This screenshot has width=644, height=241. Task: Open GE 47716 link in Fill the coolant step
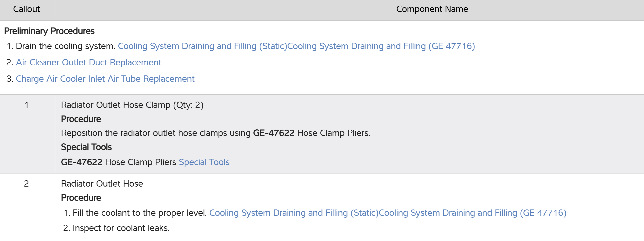click(x=472, y=213)
